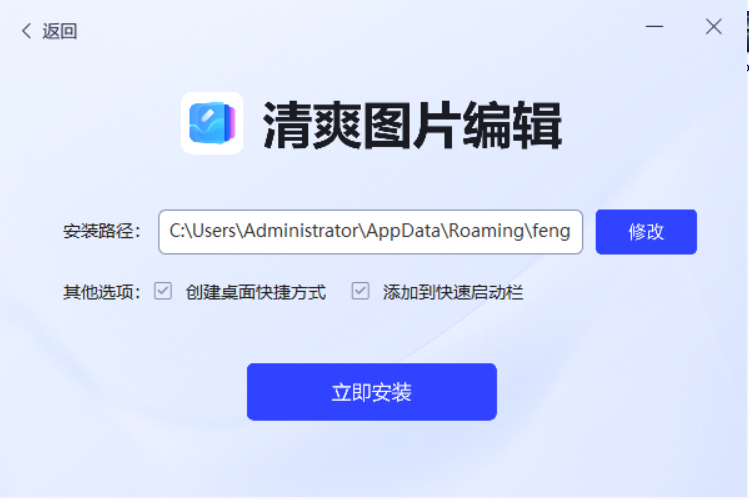The width and height of the screenshot is (749, 499).
Task: Click the 清爽图片编辑 app logo icon
Action: point(212,123)
